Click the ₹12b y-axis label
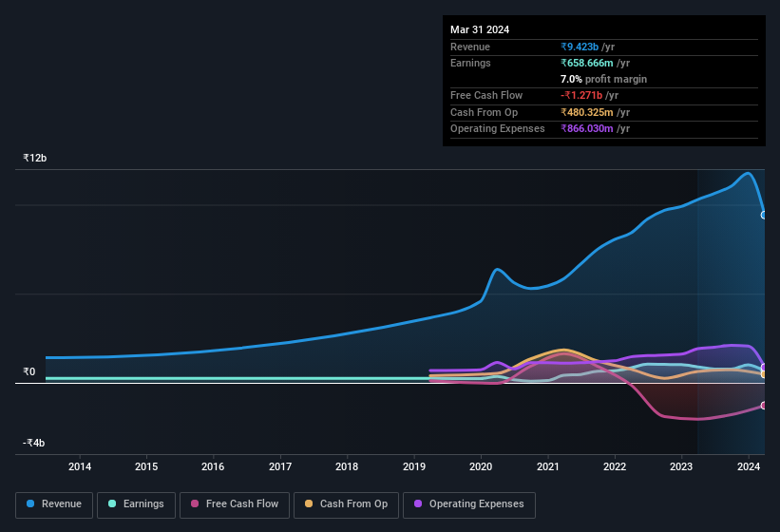Screen dimensions: 780x532 35,158
